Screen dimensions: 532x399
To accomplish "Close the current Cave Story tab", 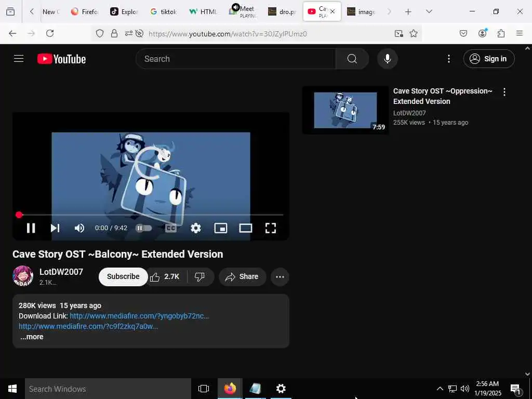I will tap(332, 11).
